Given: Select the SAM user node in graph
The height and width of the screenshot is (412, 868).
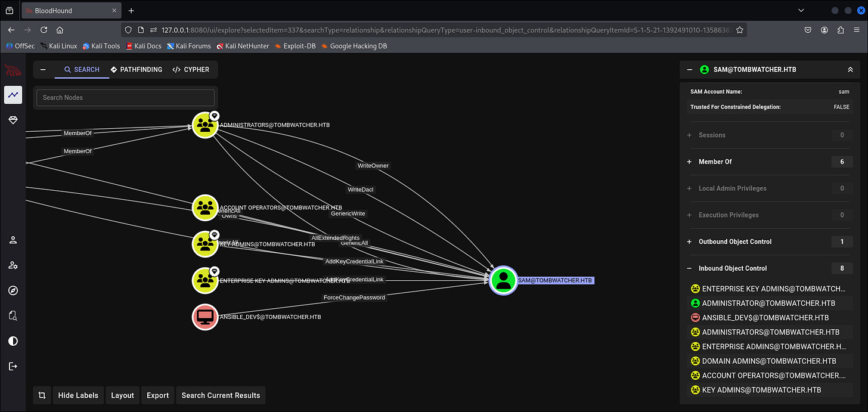Looking at the screenshot, I should [x=504, y=280].
